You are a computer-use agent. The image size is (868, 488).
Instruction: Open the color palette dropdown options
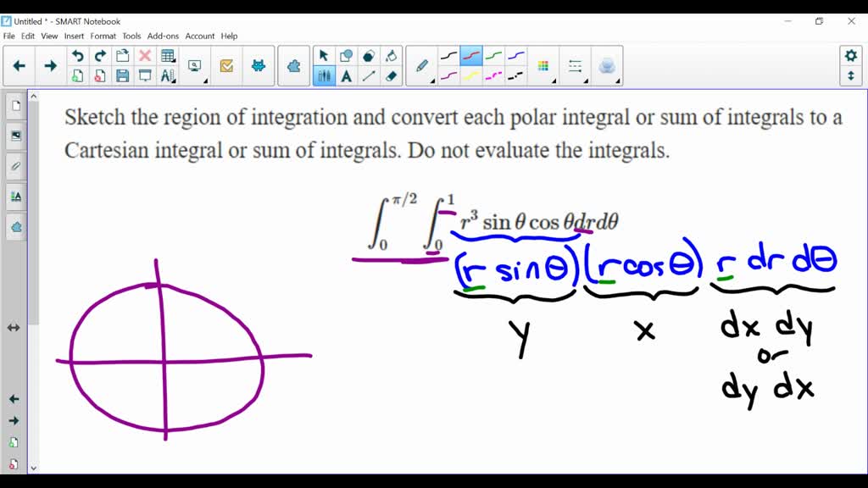[554, 81]
